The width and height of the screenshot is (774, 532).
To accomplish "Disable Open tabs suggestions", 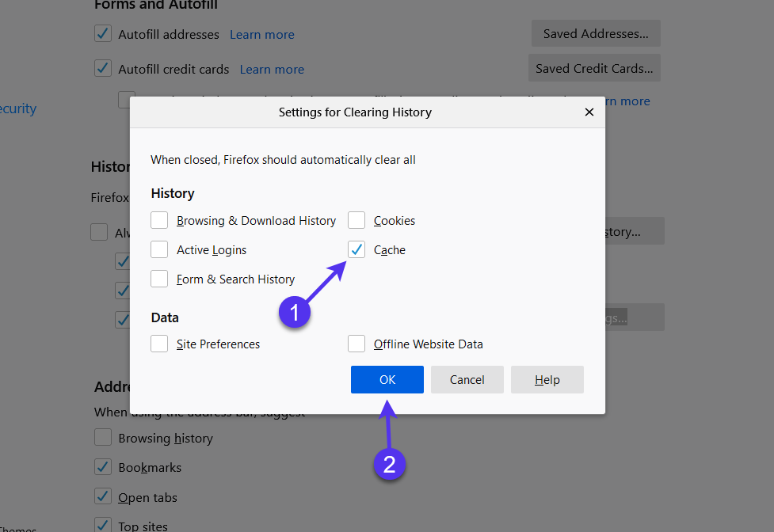I will click(102, 496).
